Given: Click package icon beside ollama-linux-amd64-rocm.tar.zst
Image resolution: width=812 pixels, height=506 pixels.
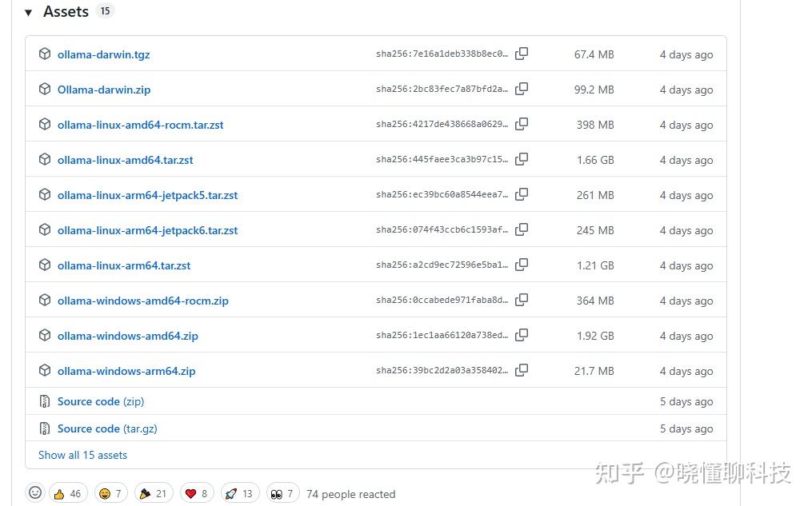Looking at the screenshot, I should [x=45, y=124].
